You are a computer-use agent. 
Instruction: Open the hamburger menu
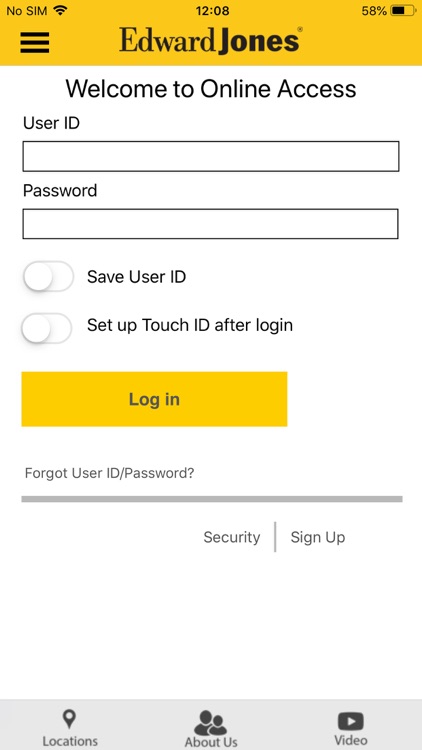pos(34,42)
